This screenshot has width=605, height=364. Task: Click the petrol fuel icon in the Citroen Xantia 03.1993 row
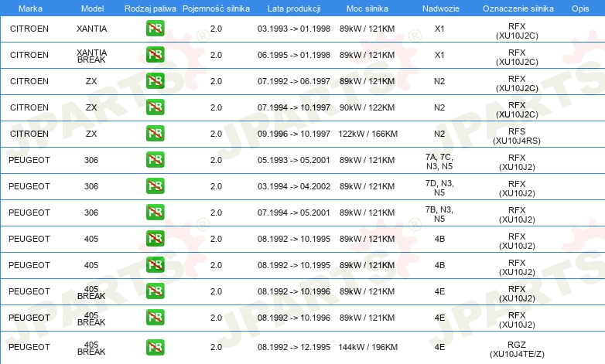click(x=155, y=29)
